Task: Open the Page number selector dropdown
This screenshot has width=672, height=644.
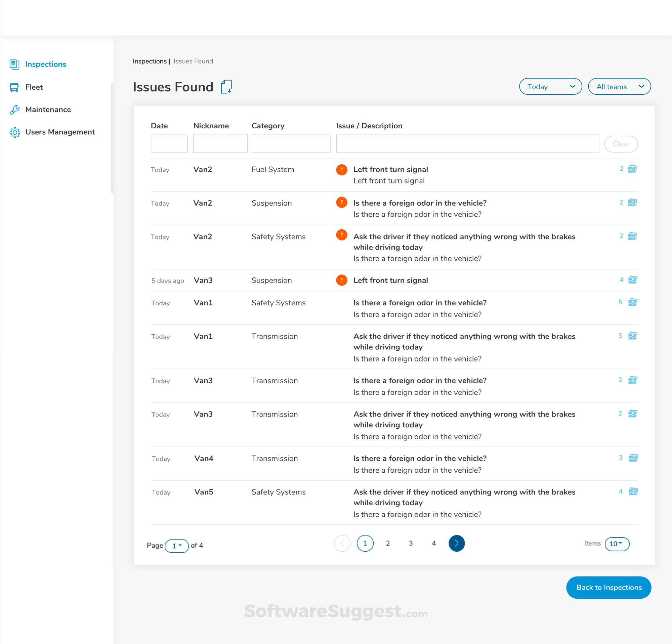Action: 177,546
